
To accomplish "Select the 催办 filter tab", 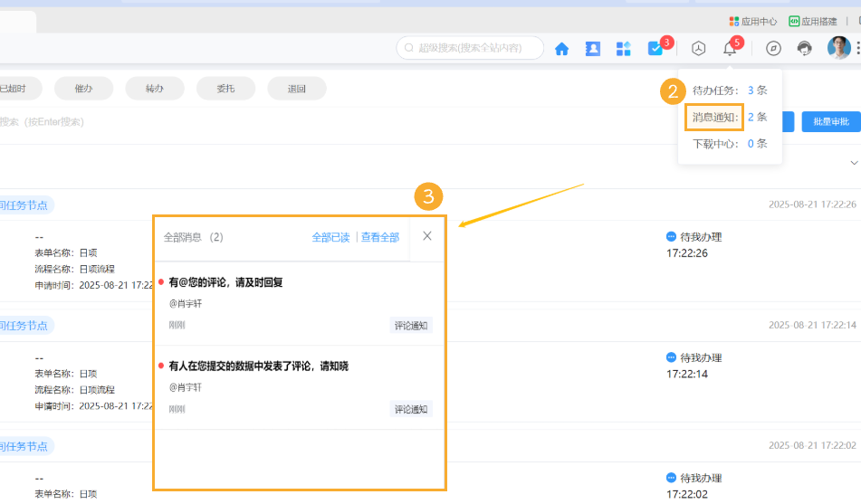I will (83, 89).
